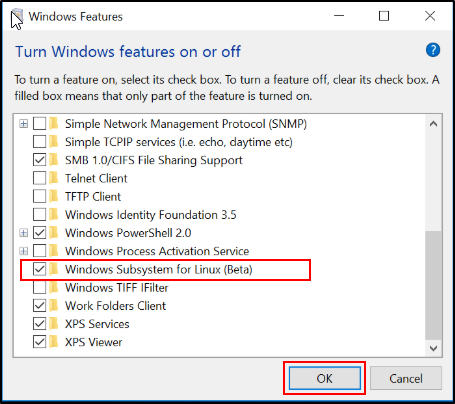Select the XPS Viewer folder icon
Viewport: 455px width, 404px height.
pos(54,342)
